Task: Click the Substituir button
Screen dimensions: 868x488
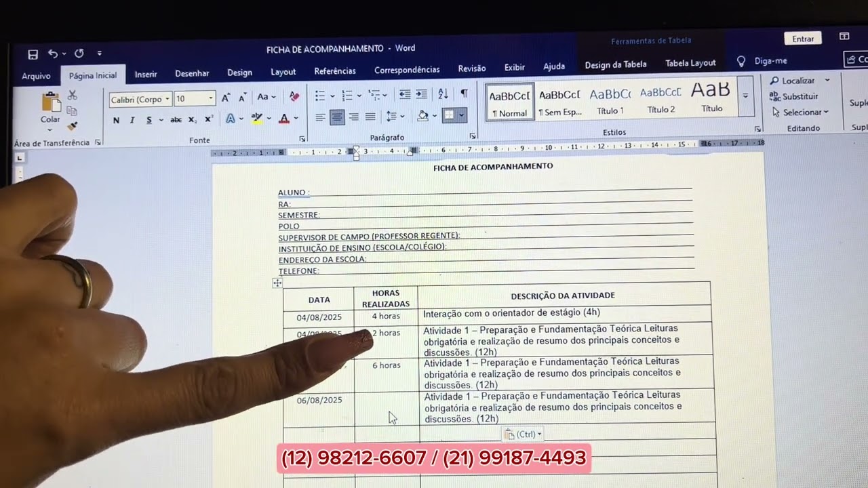Action: (794, 96)
